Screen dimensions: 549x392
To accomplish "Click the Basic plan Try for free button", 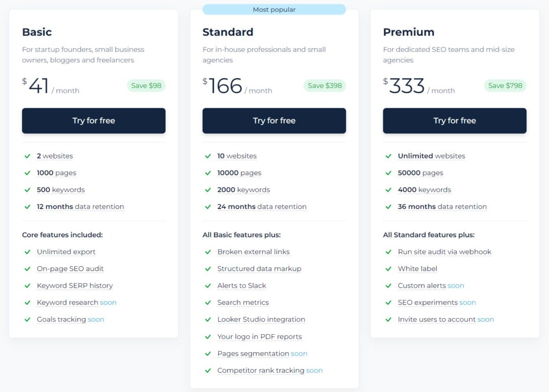I will pos(93,120).
